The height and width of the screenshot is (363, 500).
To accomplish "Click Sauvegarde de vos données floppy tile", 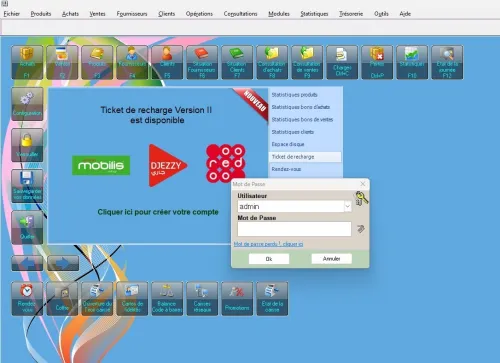I will (27, 186).
